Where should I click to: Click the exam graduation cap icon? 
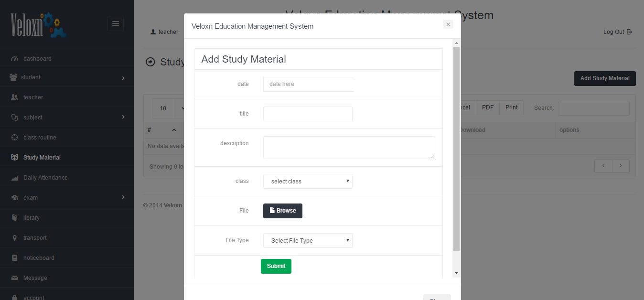[x=14, y=198]
